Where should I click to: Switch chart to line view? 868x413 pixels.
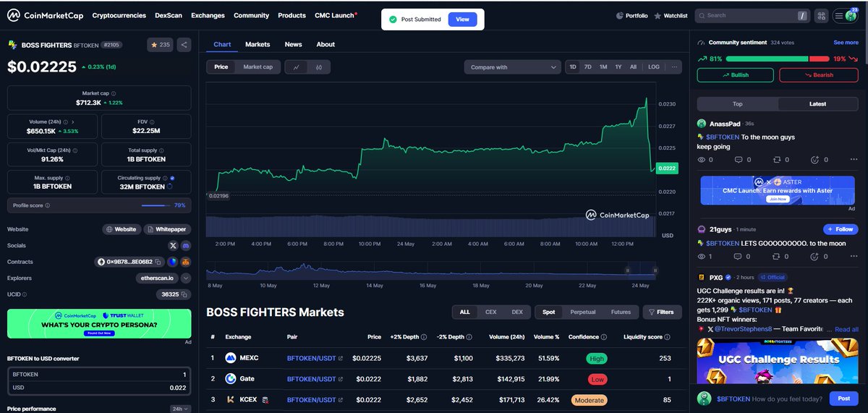pyautogui.click(x=296, y=67)
